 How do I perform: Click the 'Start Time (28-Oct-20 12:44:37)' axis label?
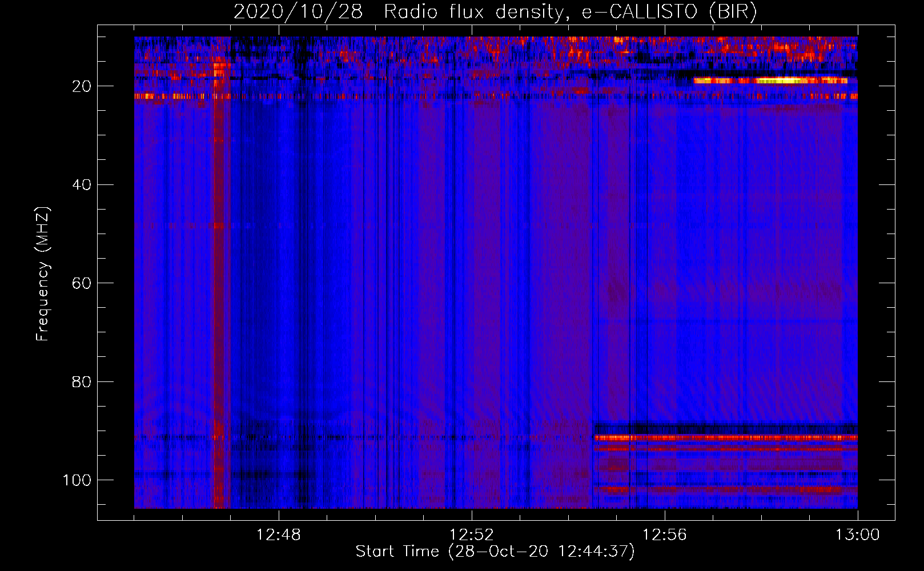point(495,552)
